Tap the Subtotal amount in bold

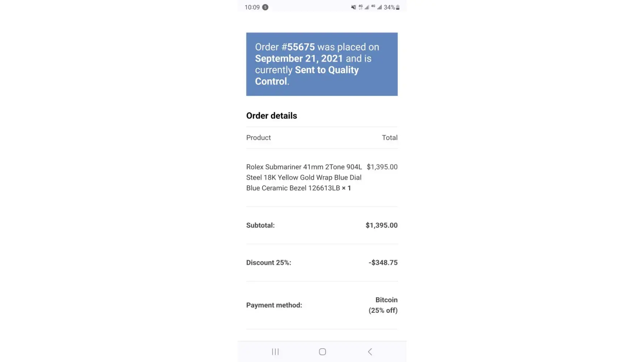[381, 225]
